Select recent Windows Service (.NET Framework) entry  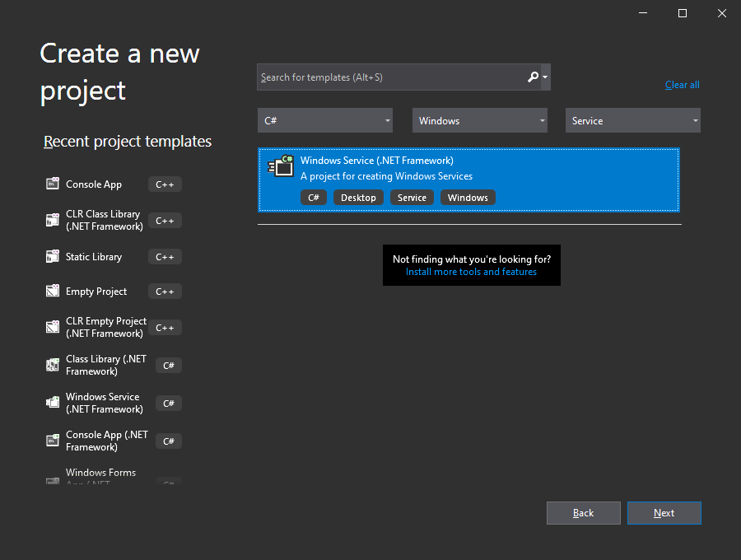coord(114,403)
